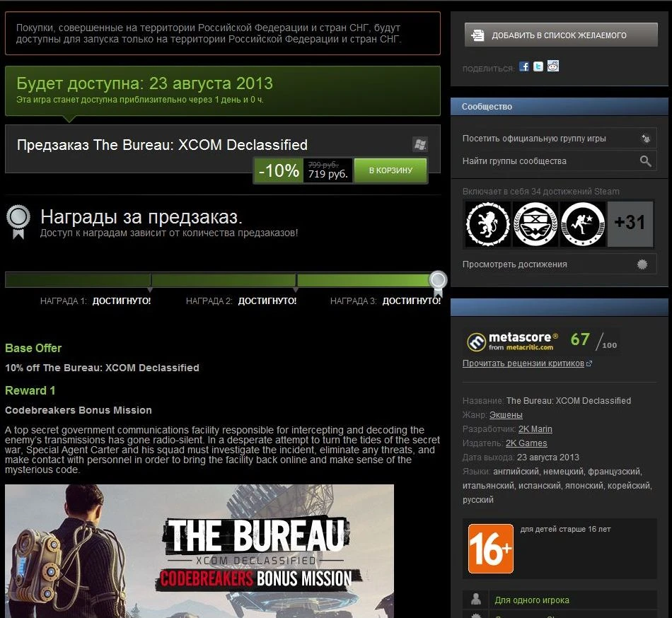The height and width of the screenshot is (618, 672).
Task: Open the Для одного игрока category link
Action: point(532,600)
